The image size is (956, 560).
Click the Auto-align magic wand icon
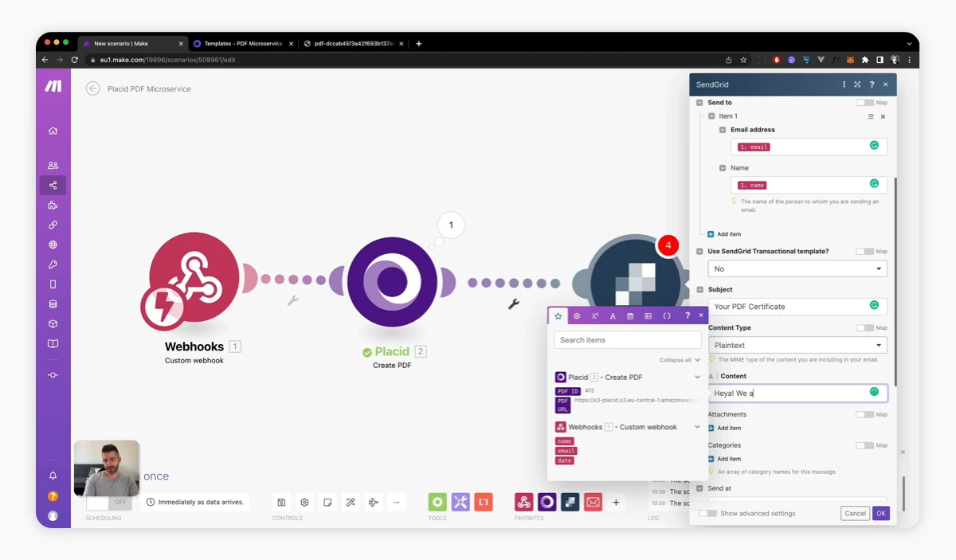click(350, 503)
